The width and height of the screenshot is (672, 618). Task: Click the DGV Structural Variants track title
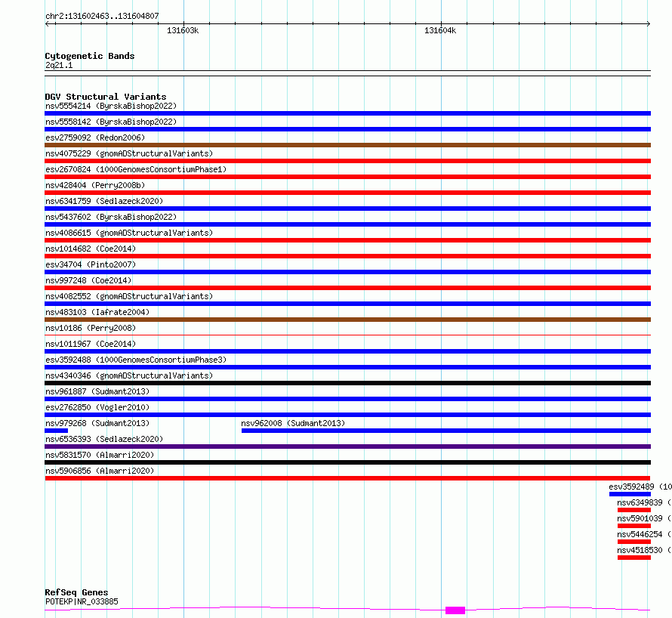(106, 97)
